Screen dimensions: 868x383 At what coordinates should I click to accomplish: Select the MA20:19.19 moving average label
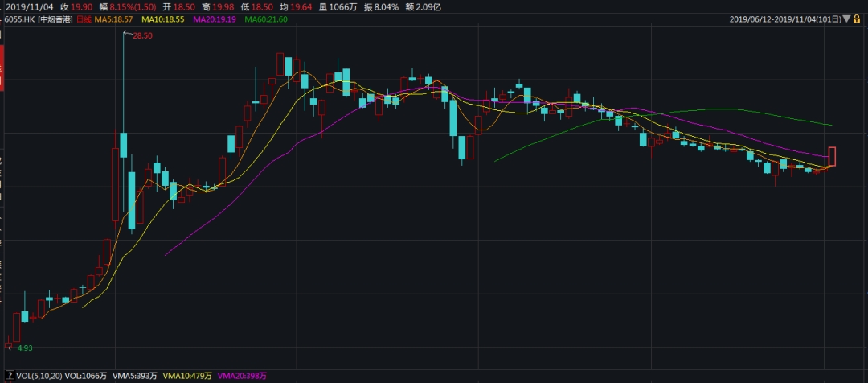(217, 18)
